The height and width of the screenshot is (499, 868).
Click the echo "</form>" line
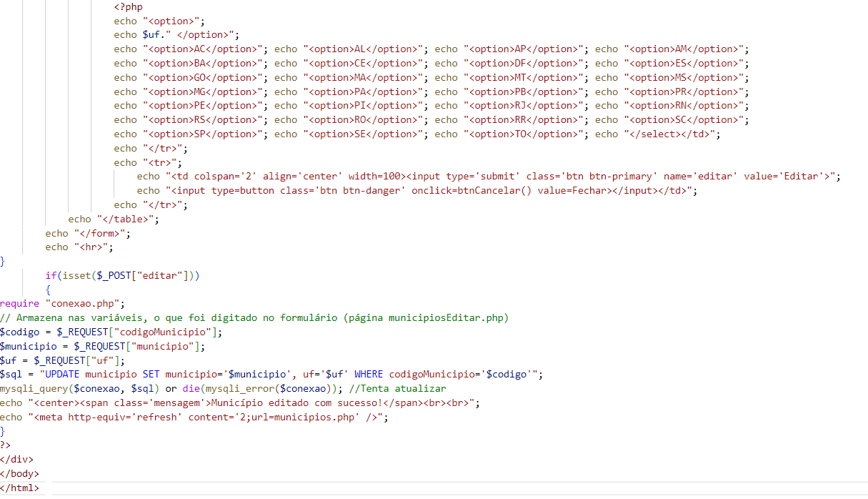(x=88, y=233)
